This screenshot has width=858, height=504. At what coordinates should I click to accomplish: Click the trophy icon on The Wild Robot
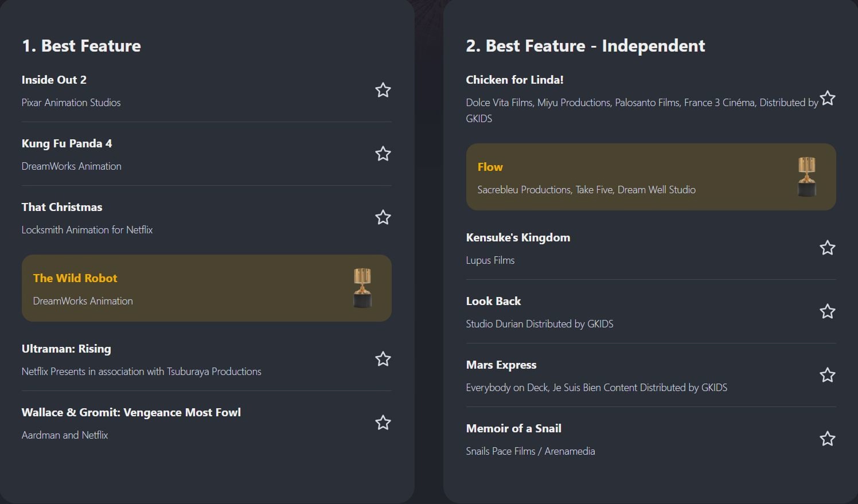[362, 288]
